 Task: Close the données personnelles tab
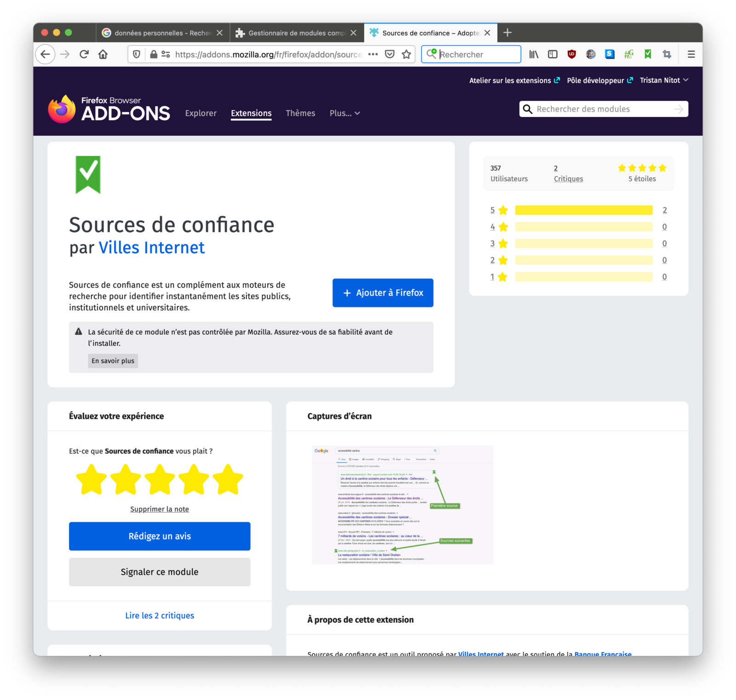[x=219, y=33]
